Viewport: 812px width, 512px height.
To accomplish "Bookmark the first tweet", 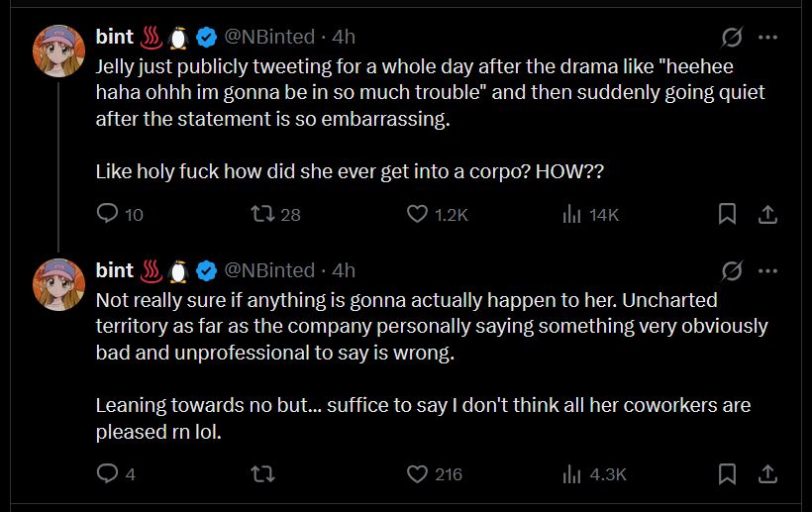I will click(x=727, y=214).
